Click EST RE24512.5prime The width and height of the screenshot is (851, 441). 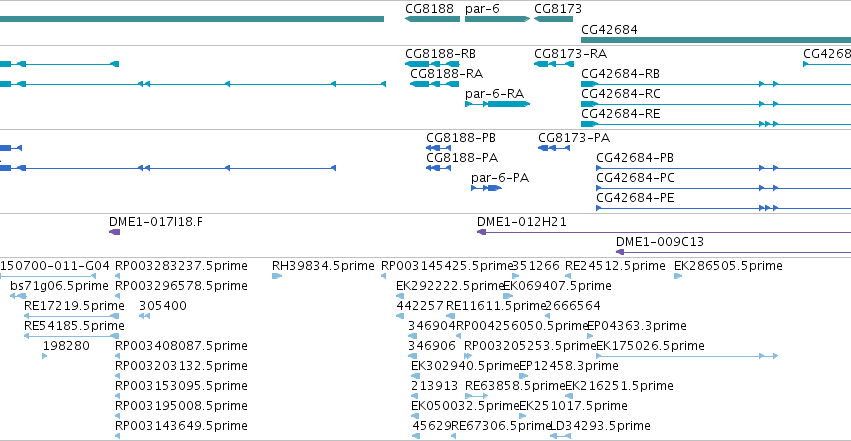point(568,276)
